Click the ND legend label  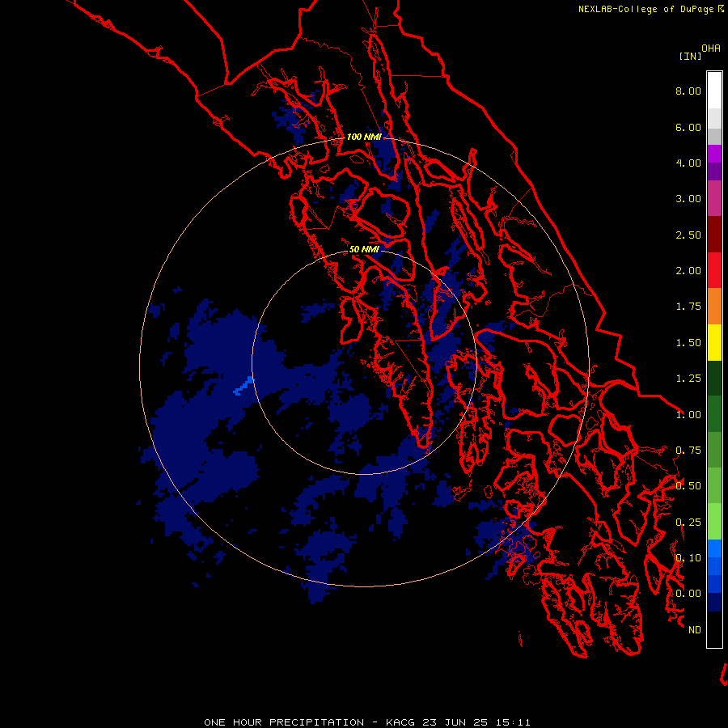pos(695,630)
